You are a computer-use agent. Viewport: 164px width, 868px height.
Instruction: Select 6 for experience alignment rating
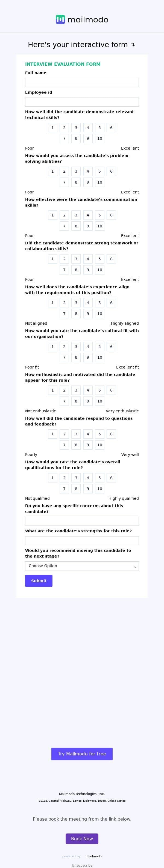[x=111, y=302]
